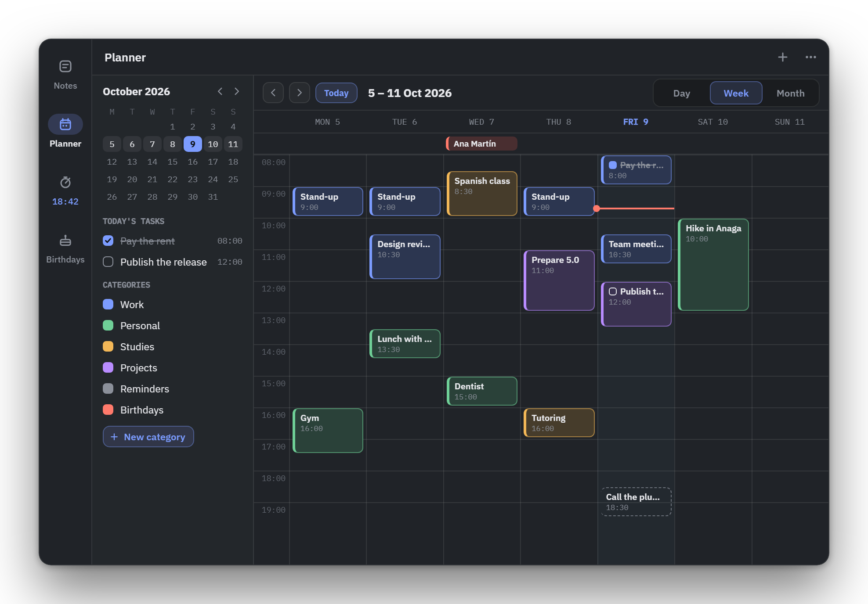Screen dimensions: 868x604
Task: Open the Call the plumber dashed event
Action: point(636,502)
